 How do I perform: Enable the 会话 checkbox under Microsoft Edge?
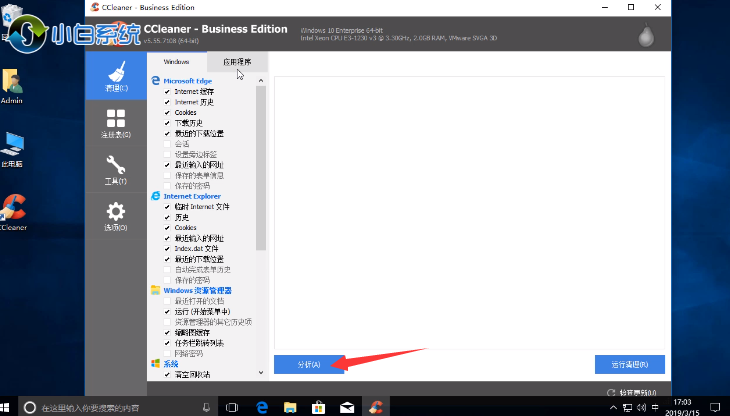point(167,144)
